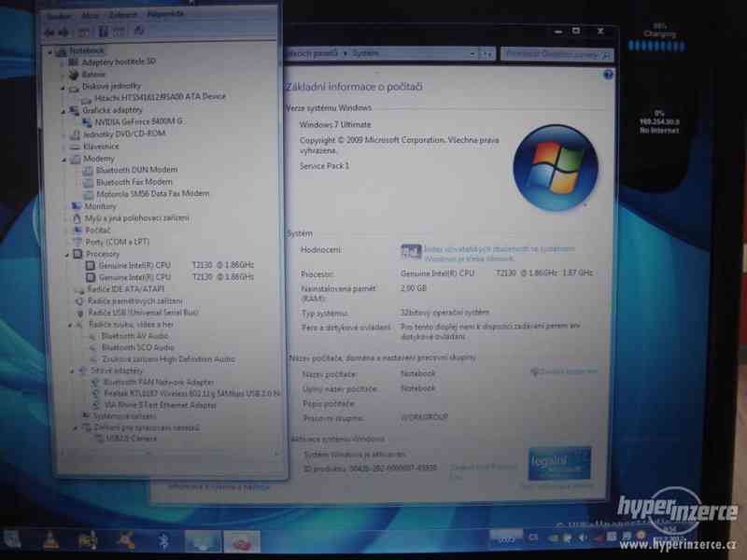Image resolution: width=747 pixels, height=560 pixels.
Task: Select the Jednotky DVD/CD-ROM icon
Action: click(75, 135)
